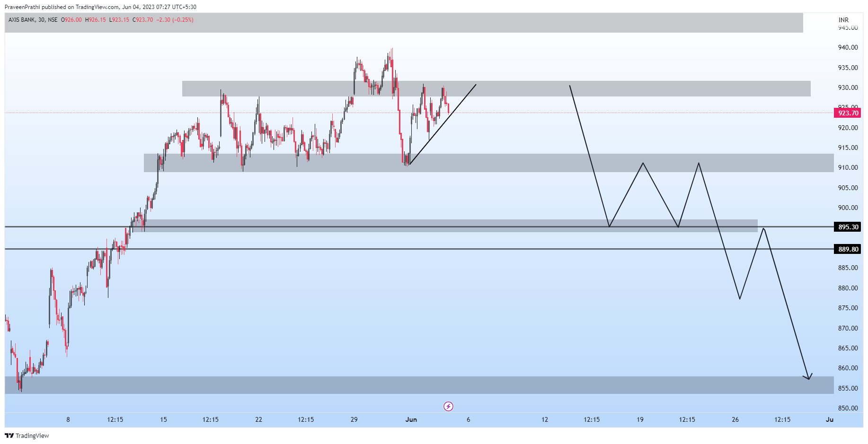Click the 850.00 price axis label
The image size is (868, 444).
click(848, 408)
